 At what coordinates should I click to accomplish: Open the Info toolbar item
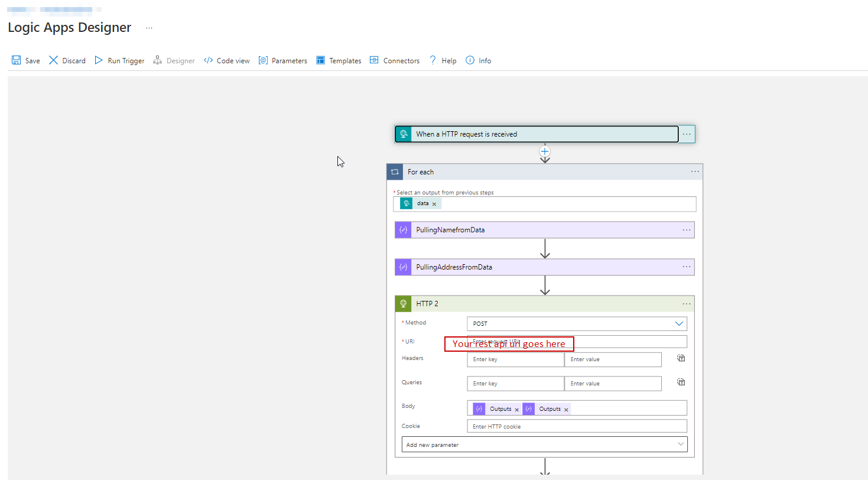click(479, 60)
